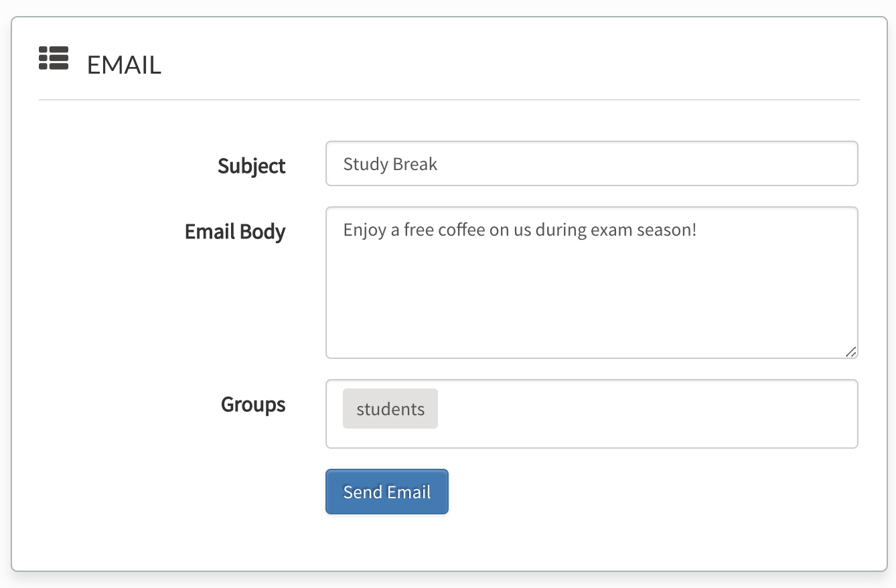The height and width of the screenshot is (588, 896).
Task: Click the Subject label
Action: coord(251,165)
